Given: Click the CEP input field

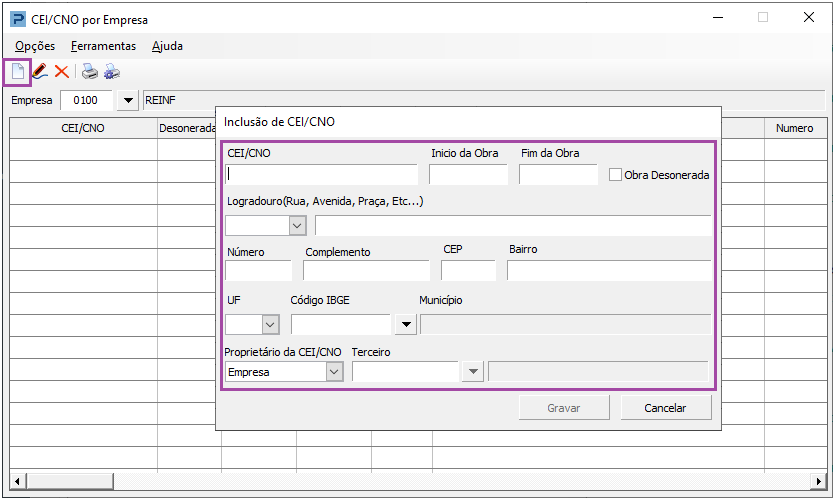Looking at the screenshot, I should click(468, 271).
